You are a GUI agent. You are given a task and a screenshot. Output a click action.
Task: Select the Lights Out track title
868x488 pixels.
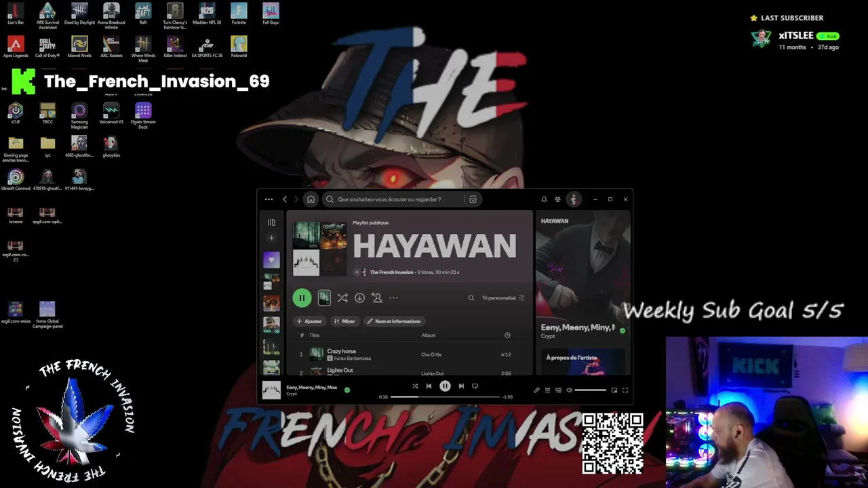[340, 370]
